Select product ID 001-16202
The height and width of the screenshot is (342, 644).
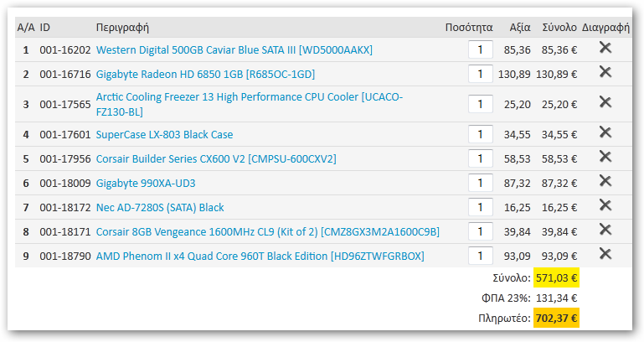click(x=64, y=50)
